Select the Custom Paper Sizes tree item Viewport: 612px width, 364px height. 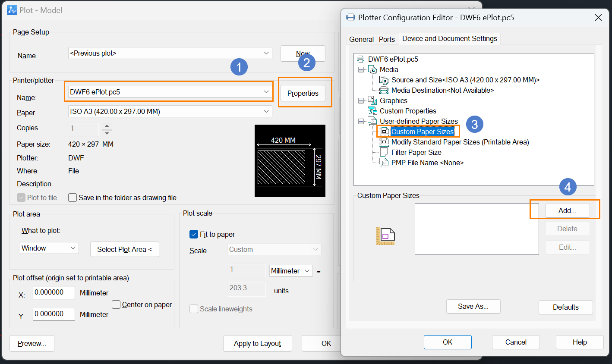(x=423, y=132)
